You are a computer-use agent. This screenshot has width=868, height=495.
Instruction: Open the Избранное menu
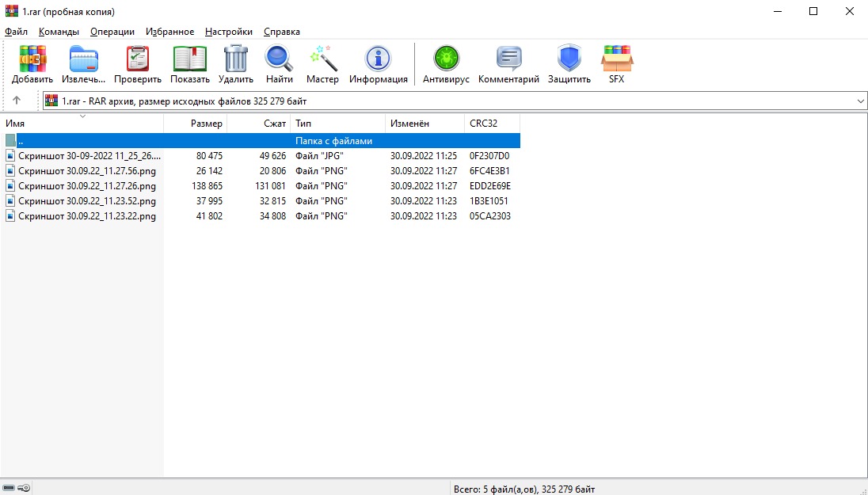[169, 32]
